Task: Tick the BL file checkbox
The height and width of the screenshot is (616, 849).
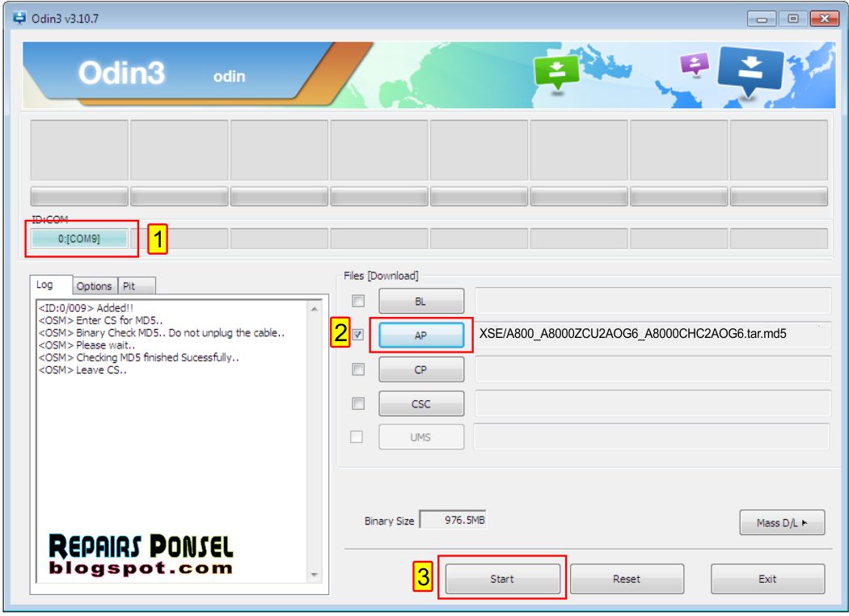Action: pyautogui.click(x=358, y=301)
